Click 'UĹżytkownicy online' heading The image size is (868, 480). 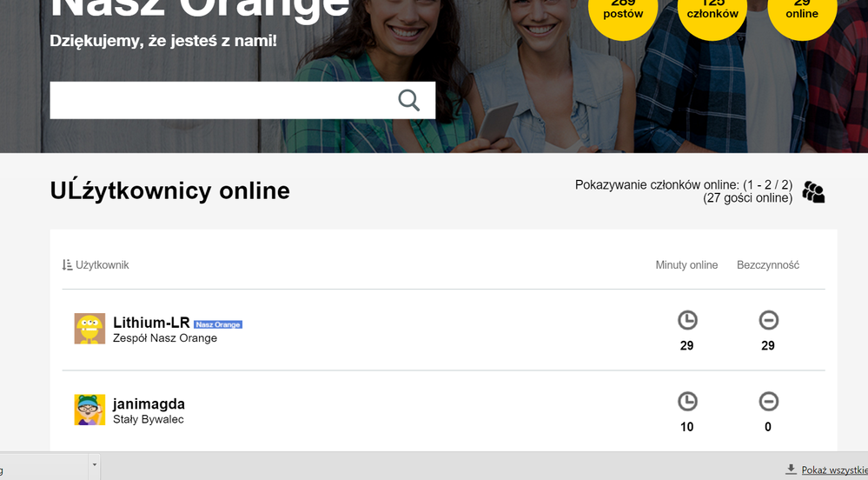(170, 190)
